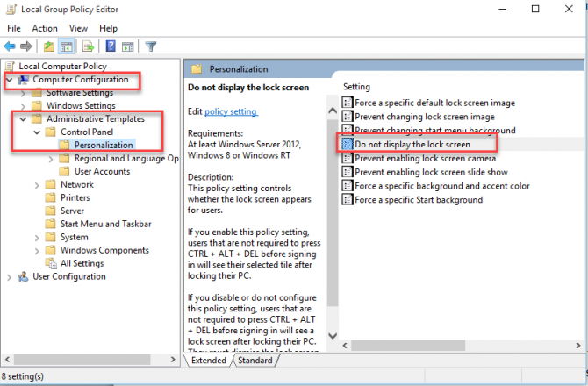Expand the User Configuration node

pos(10,277)
